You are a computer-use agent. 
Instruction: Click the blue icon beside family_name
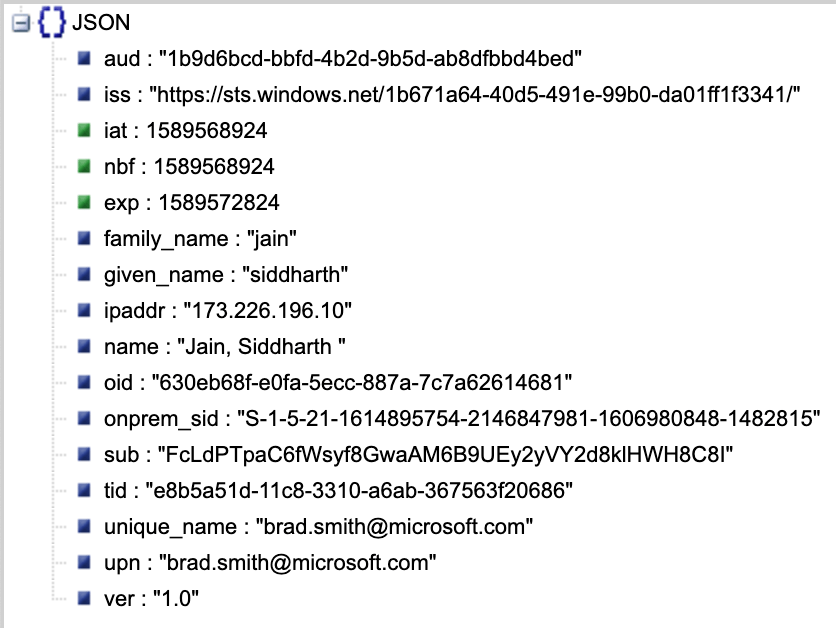pyautogui.click(x=84, y=239)
